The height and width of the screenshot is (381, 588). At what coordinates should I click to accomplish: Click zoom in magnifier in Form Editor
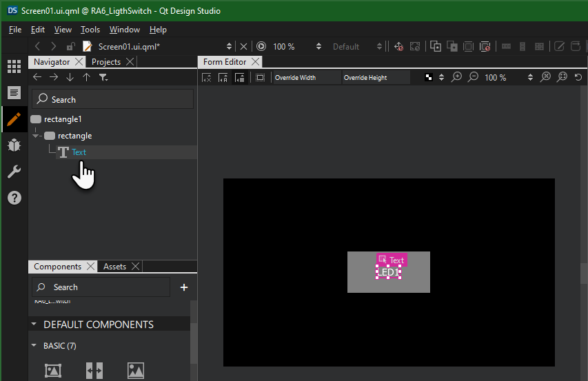(x=456, y=77)
